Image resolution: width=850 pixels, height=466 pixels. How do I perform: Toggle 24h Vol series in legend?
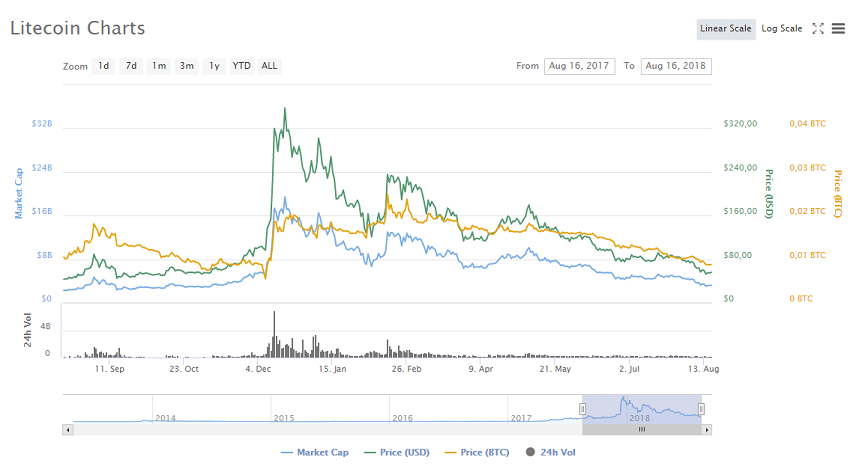[551, 452]
